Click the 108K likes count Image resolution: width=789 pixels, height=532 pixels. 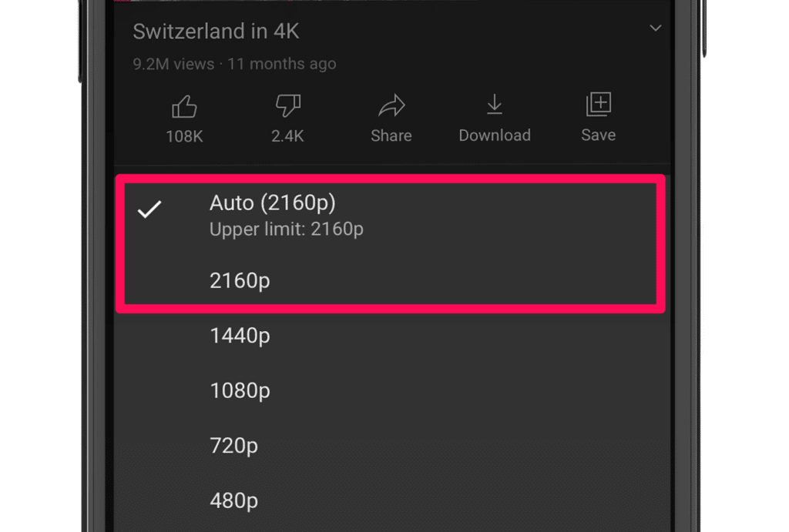click(184, 136)
